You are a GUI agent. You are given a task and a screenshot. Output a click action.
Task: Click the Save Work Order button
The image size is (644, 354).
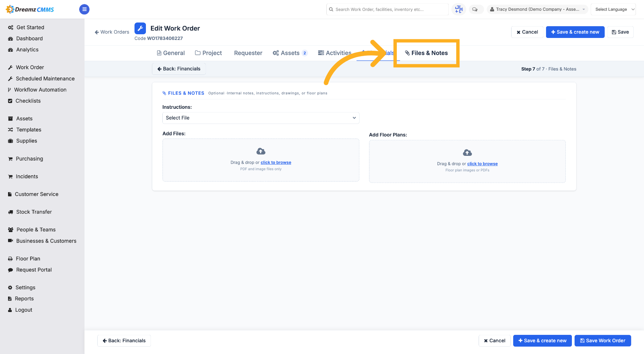coord(603,341)
